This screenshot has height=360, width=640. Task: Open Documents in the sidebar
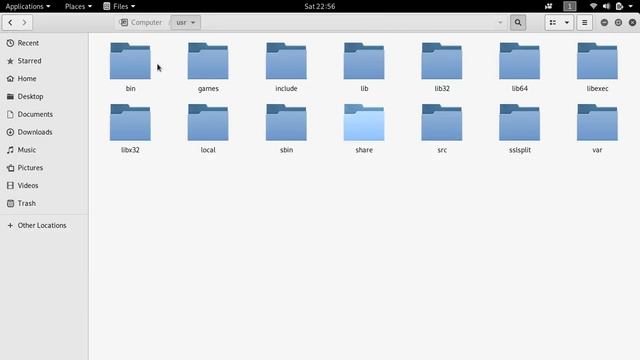click(44, 114)
